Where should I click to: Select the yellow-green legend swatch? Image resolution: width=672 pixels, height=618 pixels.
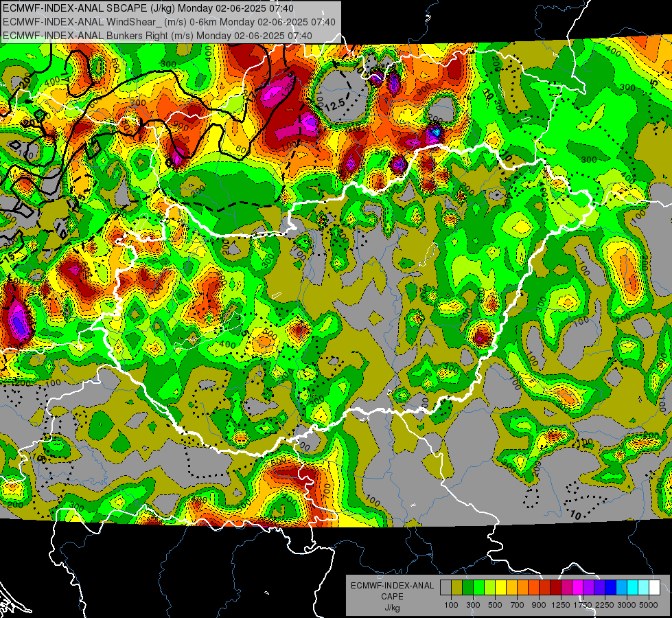pyautogui.click(x=490, y=588)
